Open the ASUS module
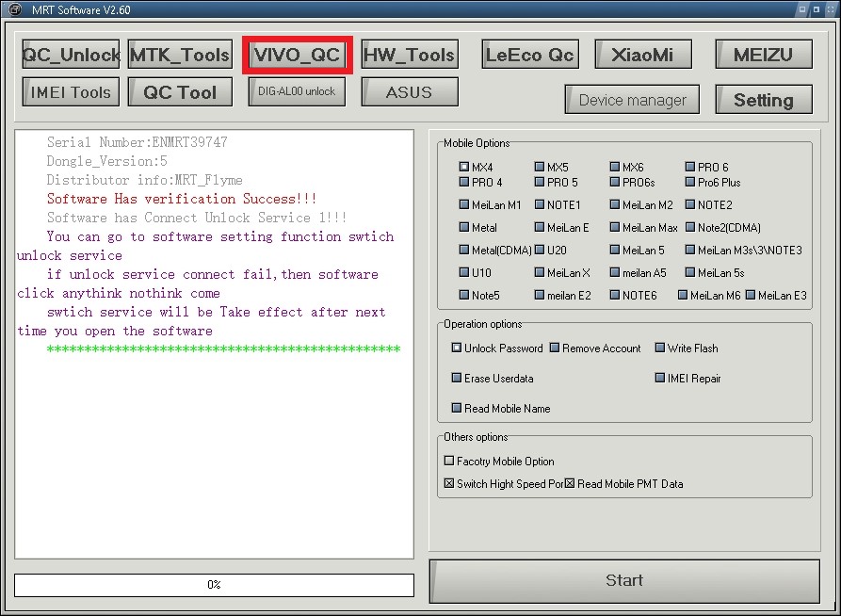This screenshot has width=841, height=616. click(x=410, y=91)
